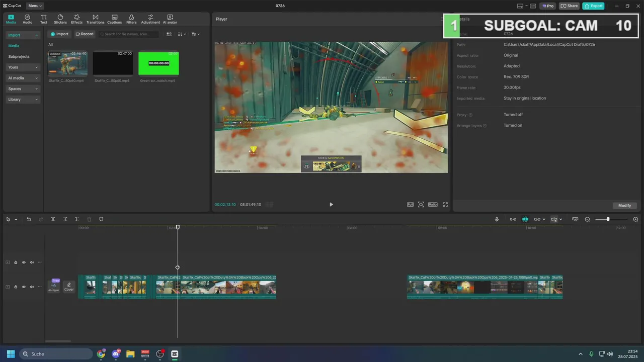Split the clip at playhead

[x=53, y=219]
